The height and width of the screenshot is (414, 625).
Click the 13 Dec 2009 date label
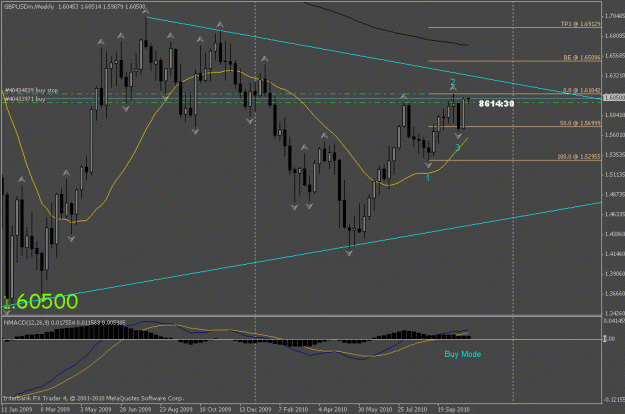[x=255, y=409]
